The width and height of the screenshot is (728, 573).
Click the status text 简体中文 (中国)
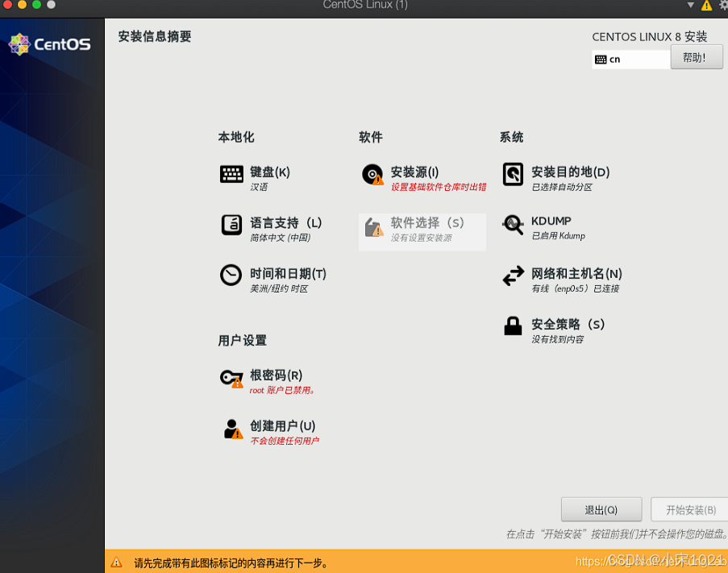tap(281, 238)
